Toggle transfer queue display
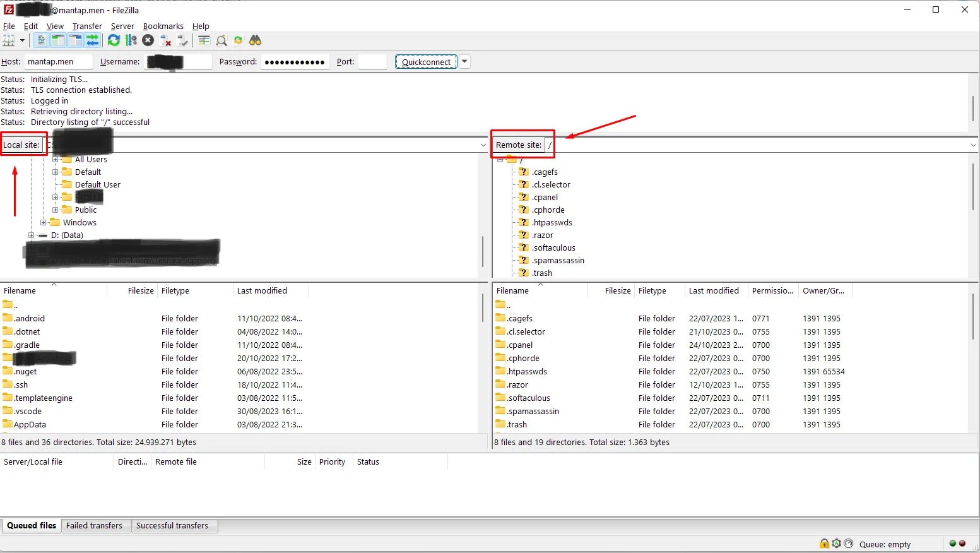 (x=92, y=40)
